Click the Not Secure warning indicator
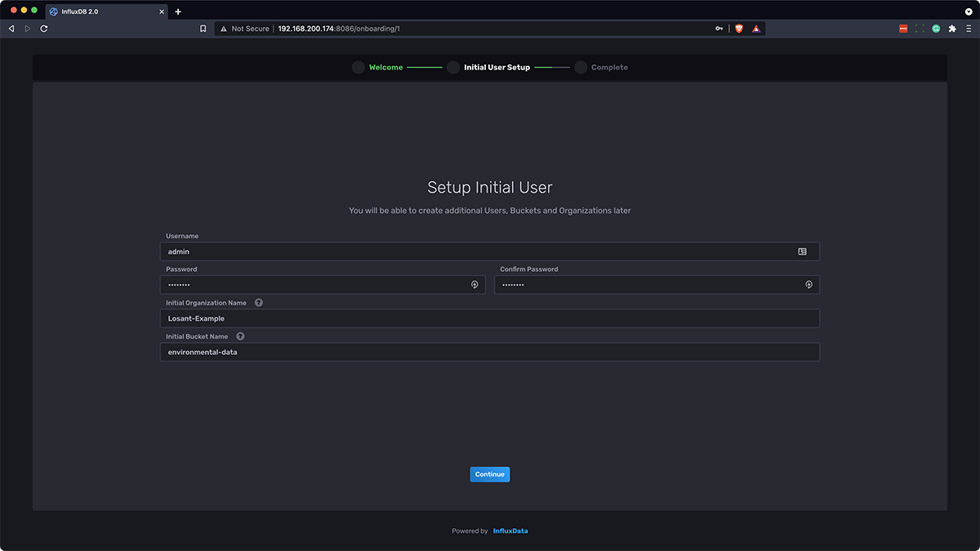Viewport: 980px width, 551px height. 244,29
